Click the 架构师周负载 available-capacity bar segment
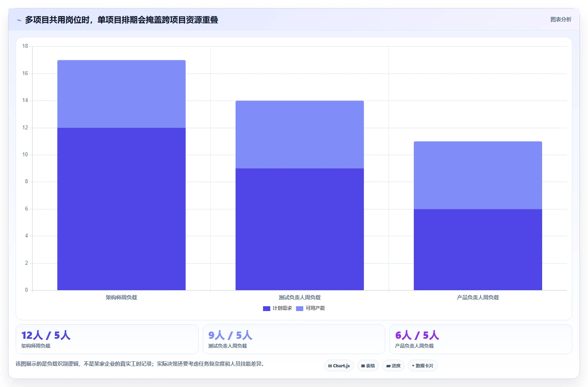This screenshot has height=387, width=588. (x=121, y=94)
